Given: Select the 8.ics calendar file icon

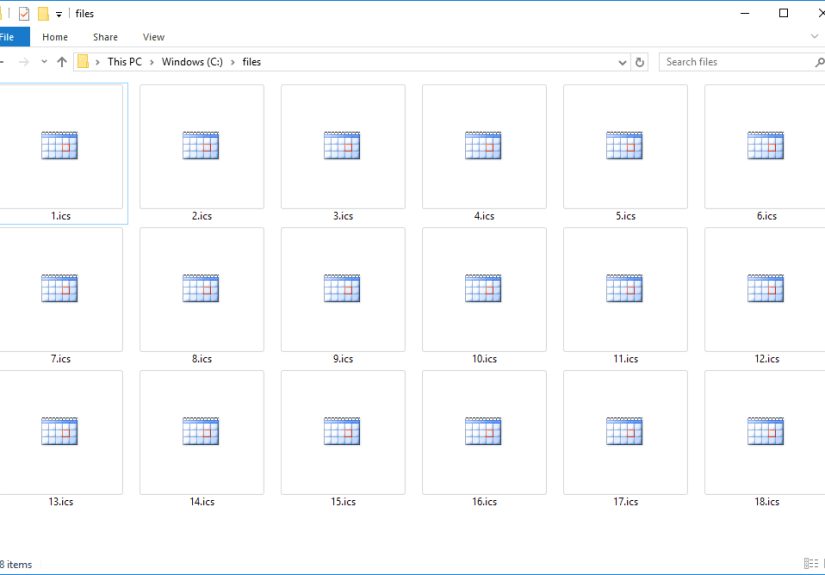Looking at the screenshot, I should tap(200, 288).
